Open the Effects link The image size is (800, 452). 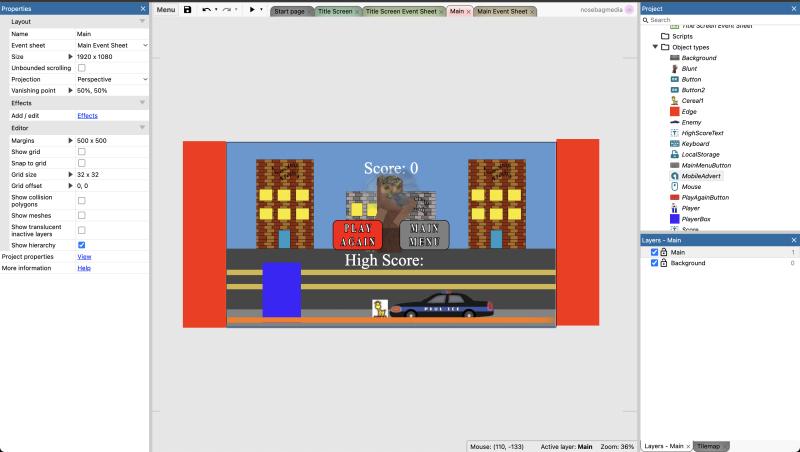point(87,115)
